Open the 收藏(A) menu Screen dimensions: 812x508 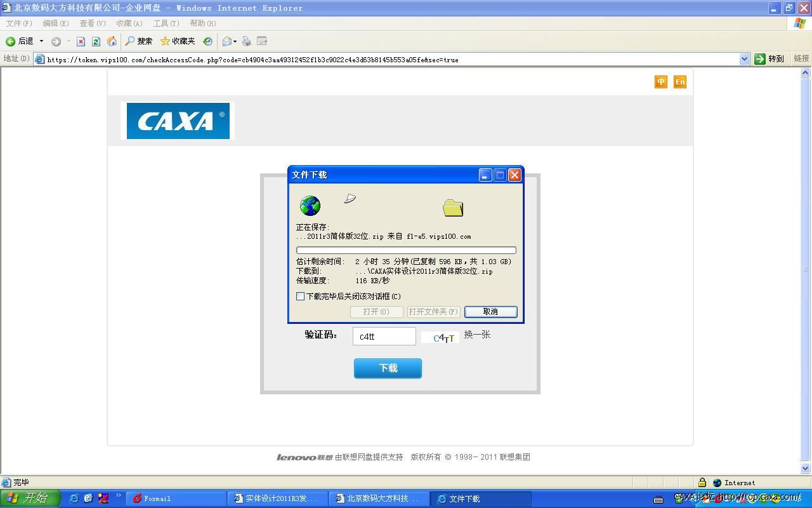129,23
